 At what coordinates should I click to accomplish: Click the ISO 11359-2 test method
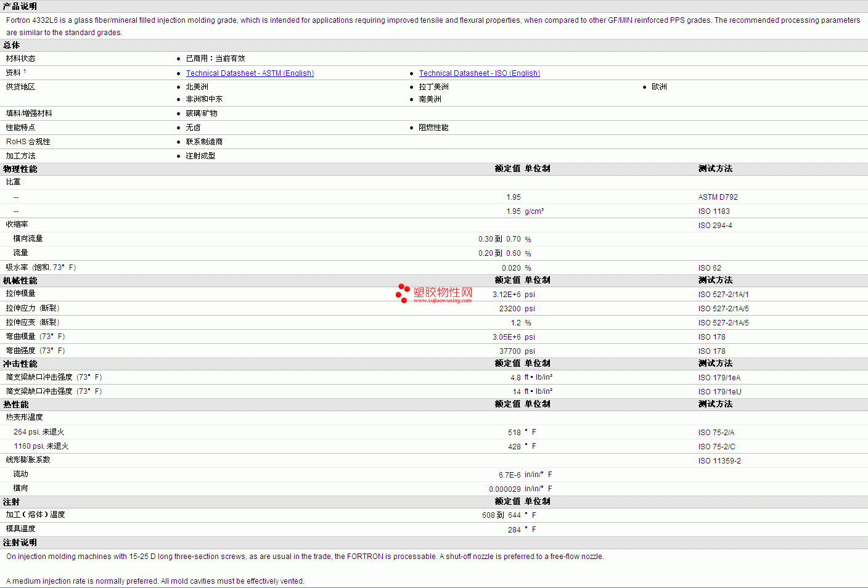719,461
